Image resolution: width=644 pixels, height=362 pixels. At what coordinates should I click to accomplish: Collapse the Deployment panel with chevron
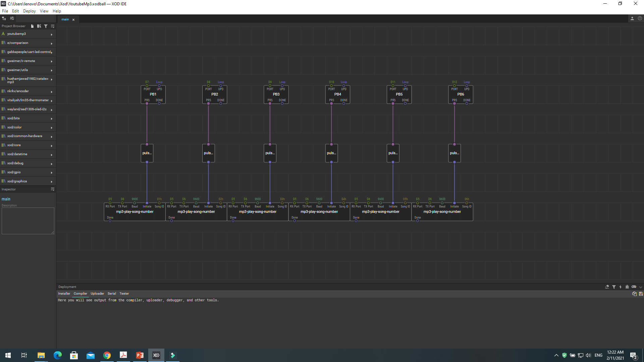[x=641, y=287]
